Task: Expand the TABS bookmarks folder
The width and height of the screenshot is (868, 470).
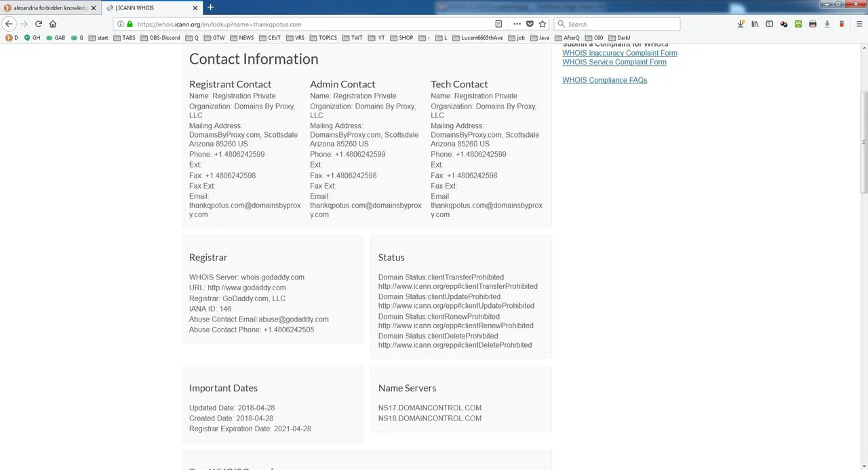Action: point(124,38)
